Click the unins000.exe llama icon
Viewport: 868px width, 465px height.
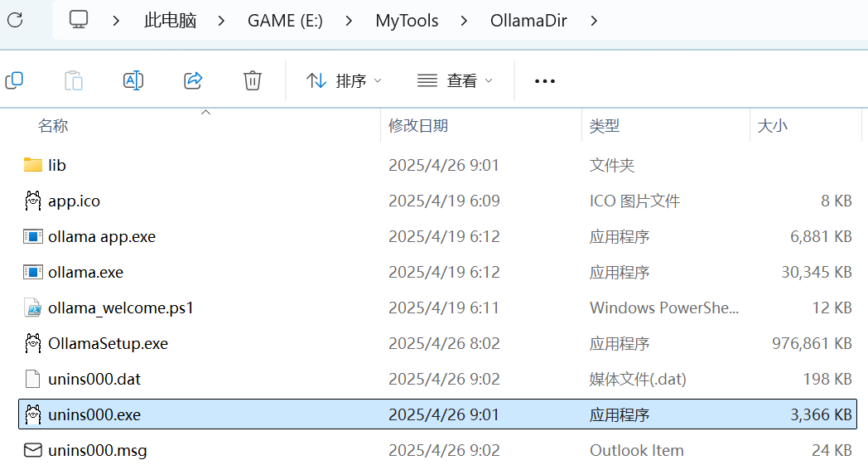pos(32,414)
